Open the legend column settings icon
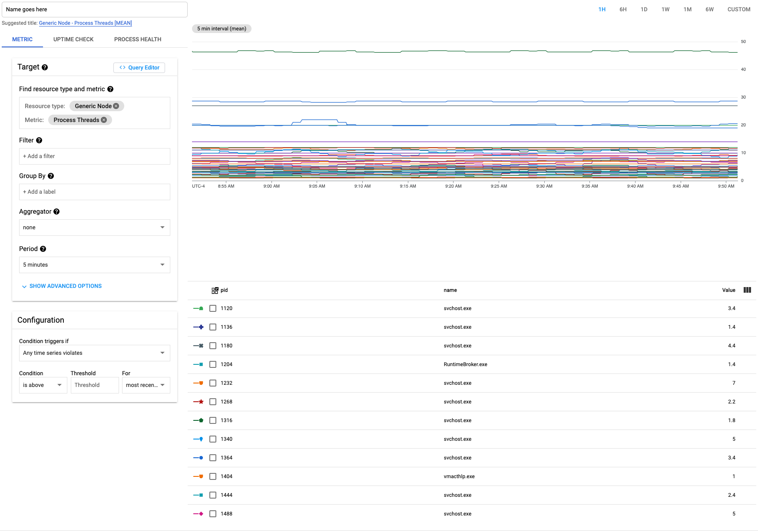Viewport: 758px width, 532px height. pyautogui.click(x=747, y=290)
